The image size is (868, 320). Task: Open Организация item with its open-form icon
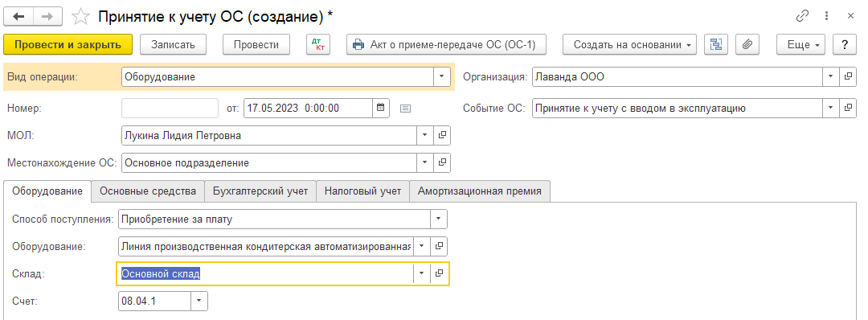[x=848, y=77]
